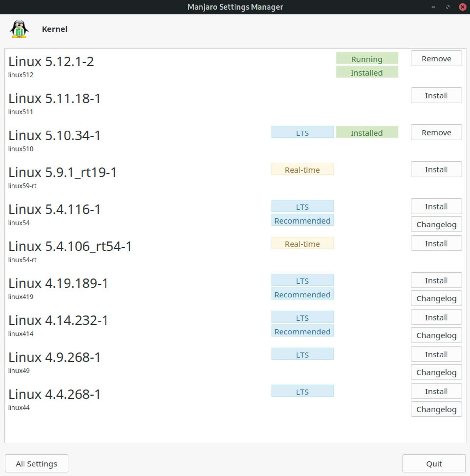
Task: Remove the Linux 5.10.34-1 LTS kernel
Action: [x=436, y=132]
